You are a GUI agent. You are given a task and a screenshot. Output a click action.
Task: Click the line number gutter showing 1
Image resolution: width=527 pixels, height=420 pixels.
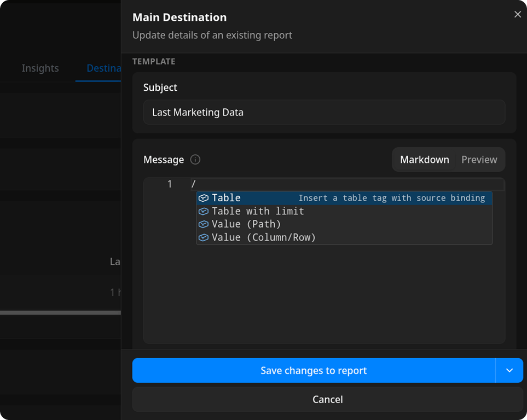(x=169, y=184)
